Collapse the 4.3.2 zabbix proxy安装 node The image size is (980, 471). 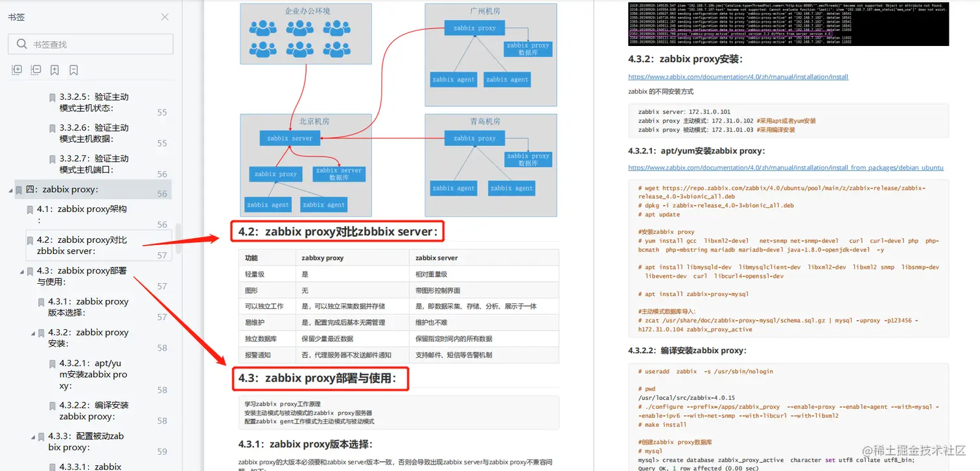pyautogui.click(x=33, y=333)
